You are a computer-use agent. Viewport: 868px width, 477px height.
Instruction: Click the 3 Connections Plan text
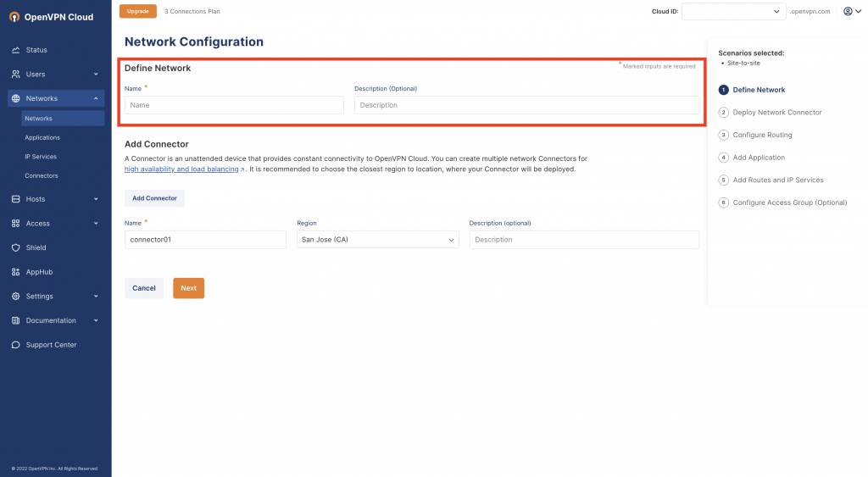(192, 12)
